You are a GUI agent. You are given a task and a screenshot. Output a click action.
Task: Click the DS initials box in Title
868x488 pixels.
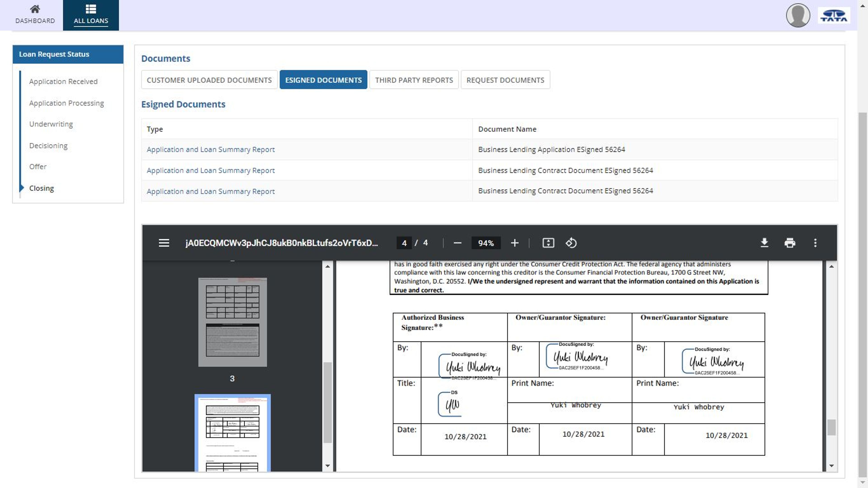(x=450, y=403)
